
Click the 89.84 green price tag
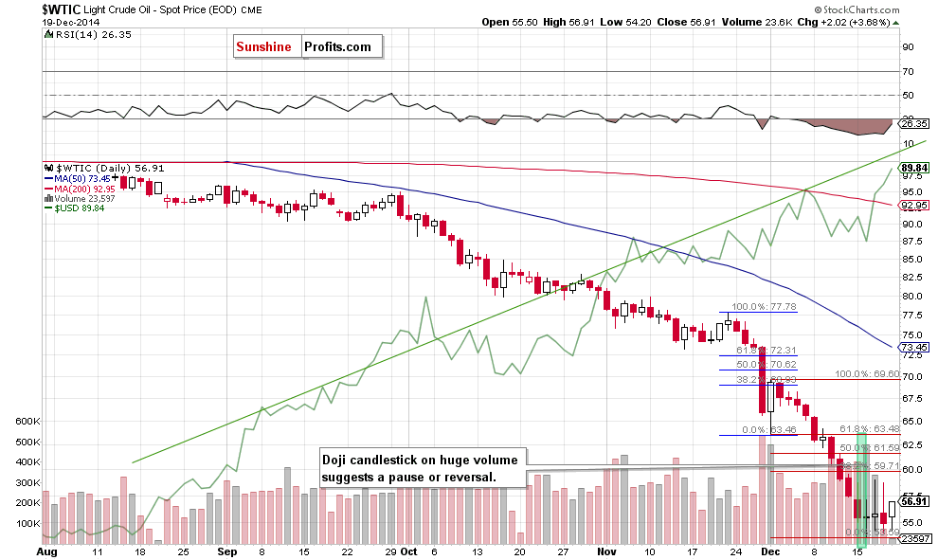click(x=914, y=168)
